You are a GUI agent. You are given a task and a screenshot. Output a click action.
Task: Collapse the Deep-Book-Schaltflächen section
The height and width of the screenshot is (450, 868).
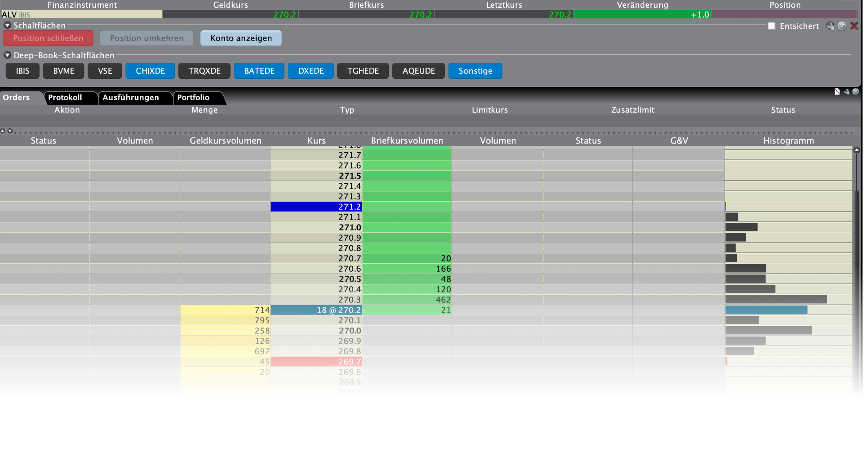[x=7, y=55]
